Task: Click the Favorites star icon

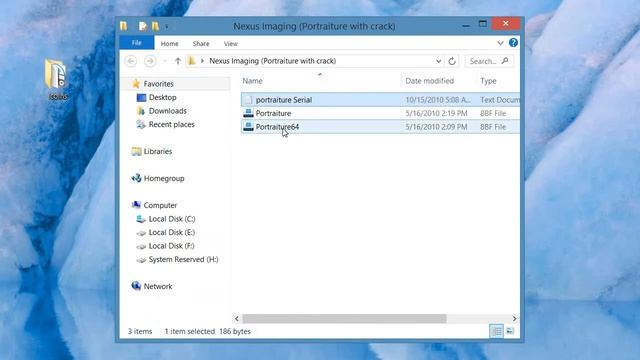Action: point(136,83)
